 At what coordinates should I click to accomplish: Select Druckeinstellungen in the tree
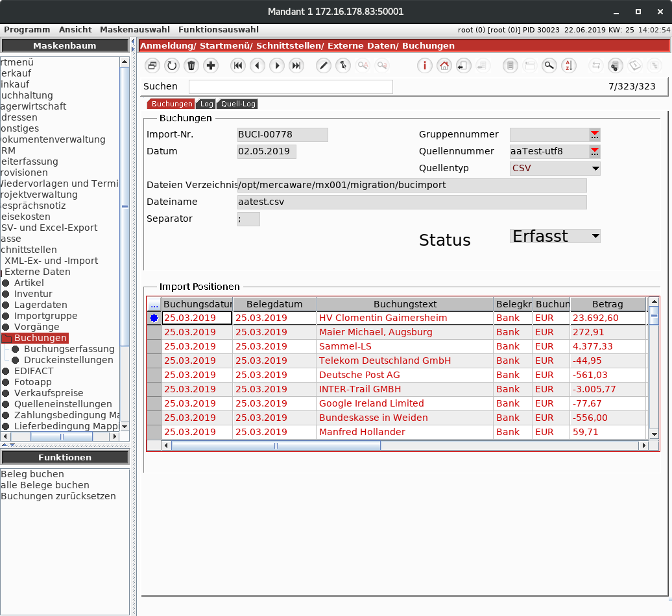(69, 361)
